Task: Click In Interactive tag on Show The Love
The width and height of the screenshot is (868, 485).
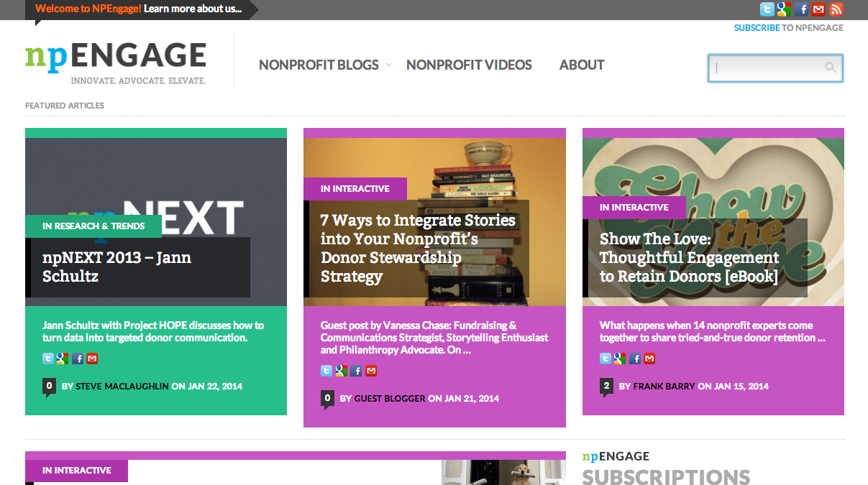Action: pos(634,208)
